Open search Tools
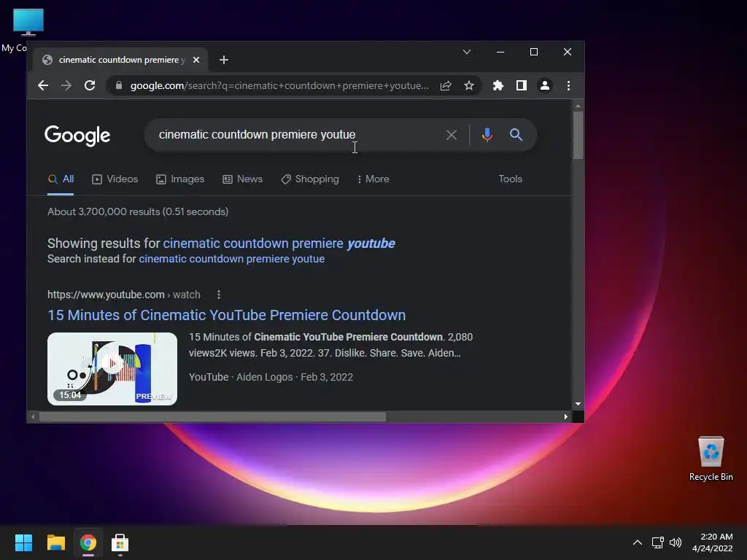 click(x=510, y=179)
